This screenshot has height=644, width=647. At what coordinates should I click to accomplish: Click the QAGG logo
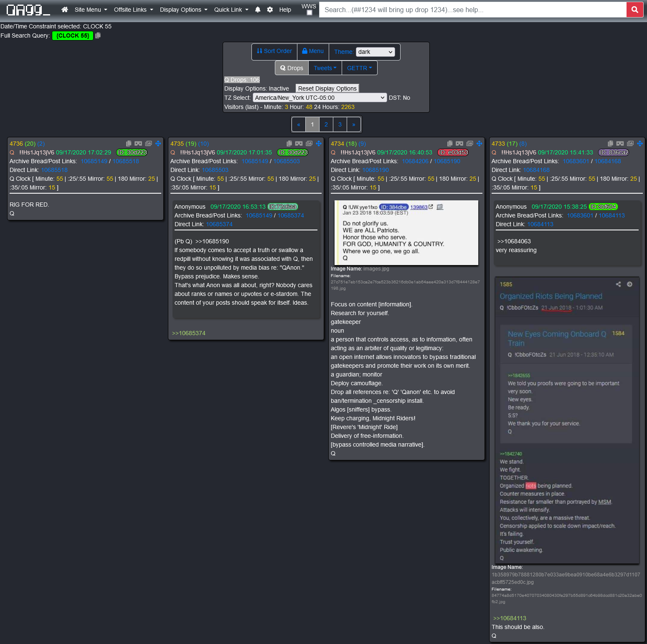tap(28, 10)
